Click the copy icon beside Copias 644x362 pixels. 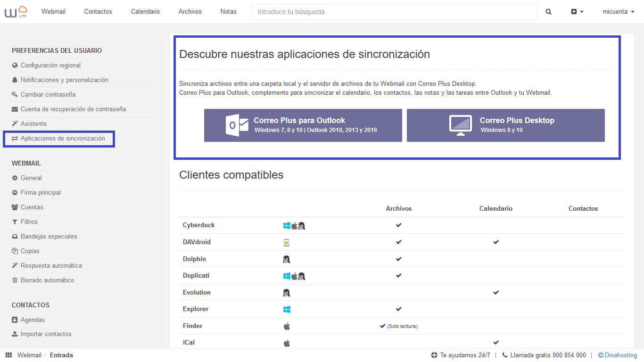15,251
